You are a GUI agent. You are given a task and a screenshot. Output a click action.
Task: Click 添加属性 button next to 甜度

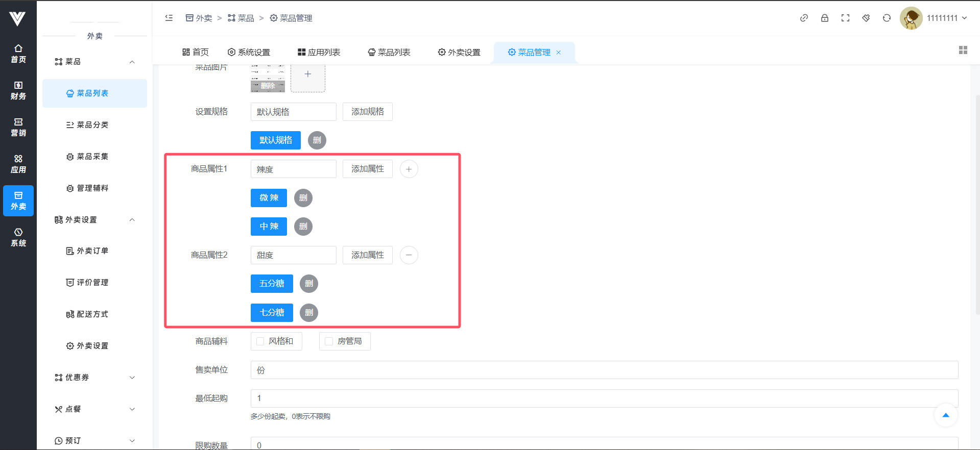pos(367,255)
